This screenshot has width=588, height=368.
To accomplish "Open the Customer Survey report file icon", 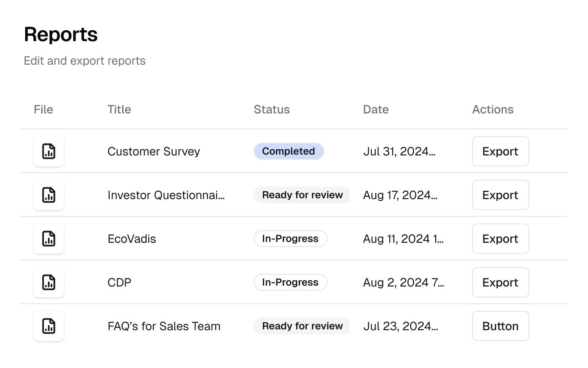I will click(49, 151).
